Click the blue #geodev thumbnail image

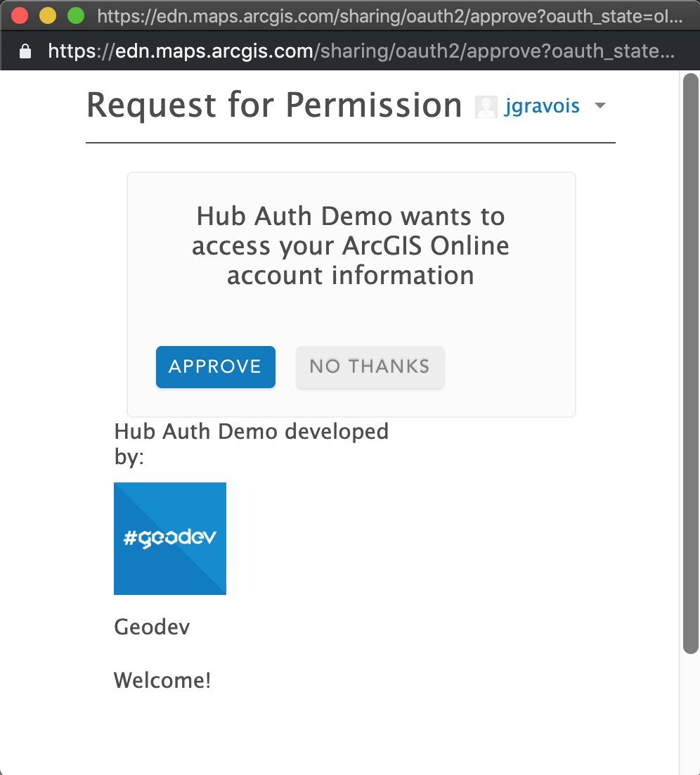tap(169, 538)
